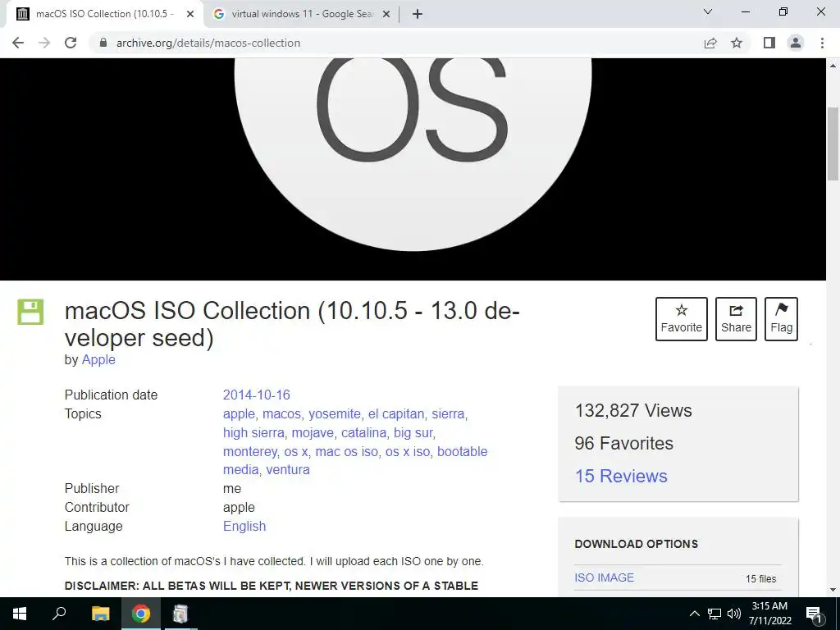The image size is (840, 630).
Task: Open File Explorer from the taskbar
Action: pyautogui.click(x=100, y=614)
